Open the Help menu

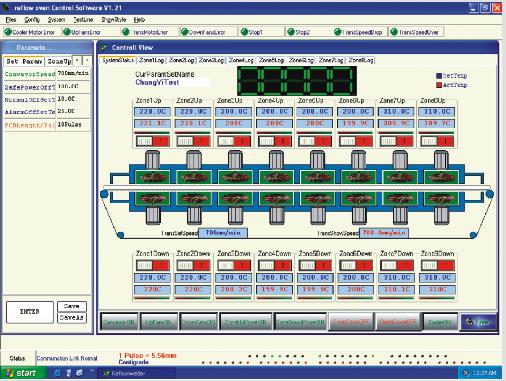coord(139,20)
